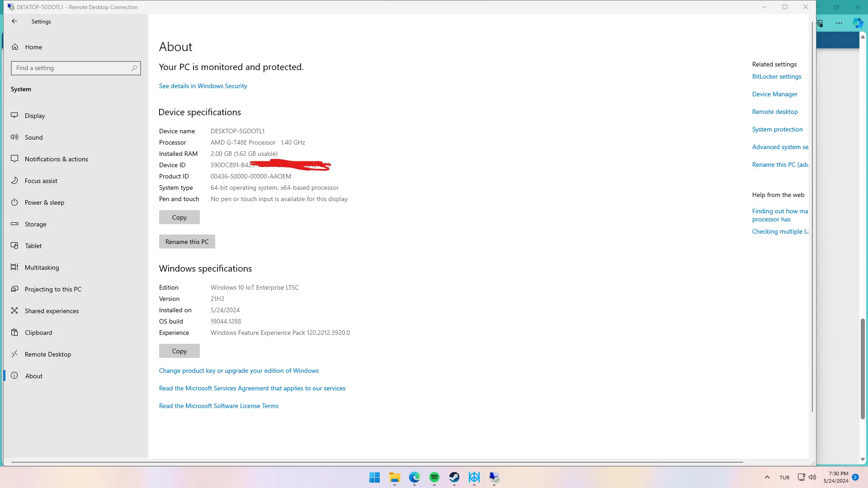Launch Microsoft Edge from the taskbar
This screenshot has height=488, width=868.
click(415, 477)
